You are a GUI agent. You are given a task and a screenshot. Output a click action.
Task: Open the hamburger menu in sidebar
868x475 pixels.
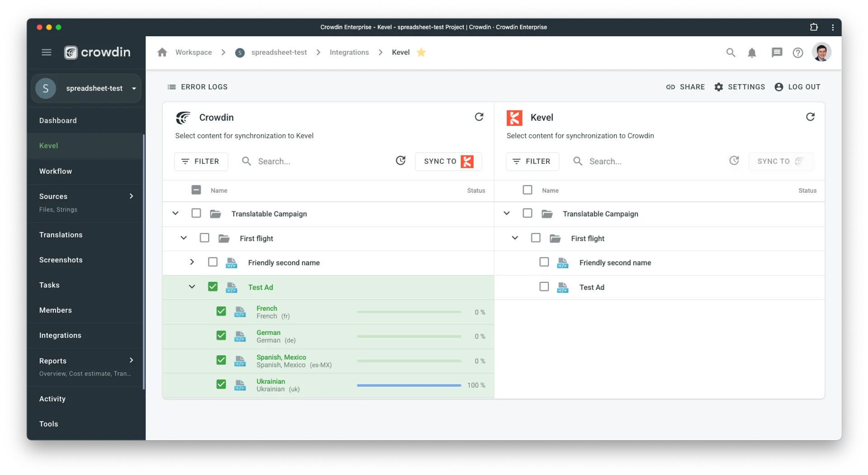pos(46,52)
